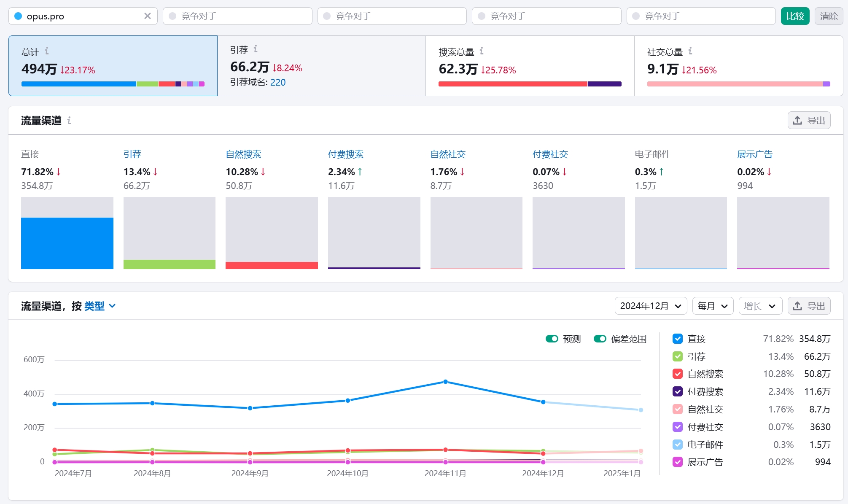Image resolution: width=848 pixels, height=504 pixels.
Task: Export the 流量渠道 panel data
Action: pos(809,121)
